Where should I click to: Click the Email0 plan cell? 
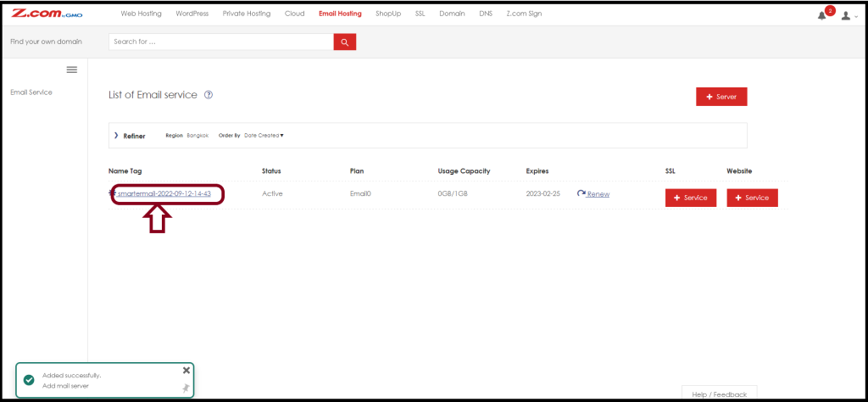[x=359, y=194]
